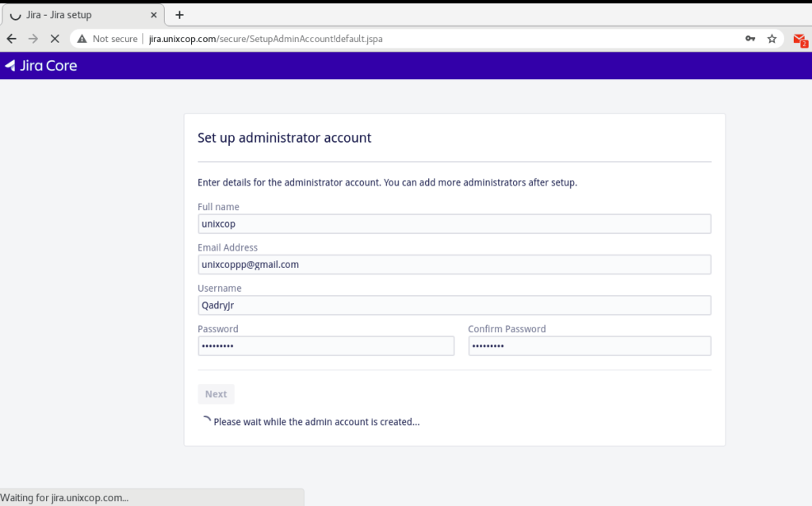Select the Jira - Jira setup tab
This screenshot has height=506, width=812.
click(82, 15)
